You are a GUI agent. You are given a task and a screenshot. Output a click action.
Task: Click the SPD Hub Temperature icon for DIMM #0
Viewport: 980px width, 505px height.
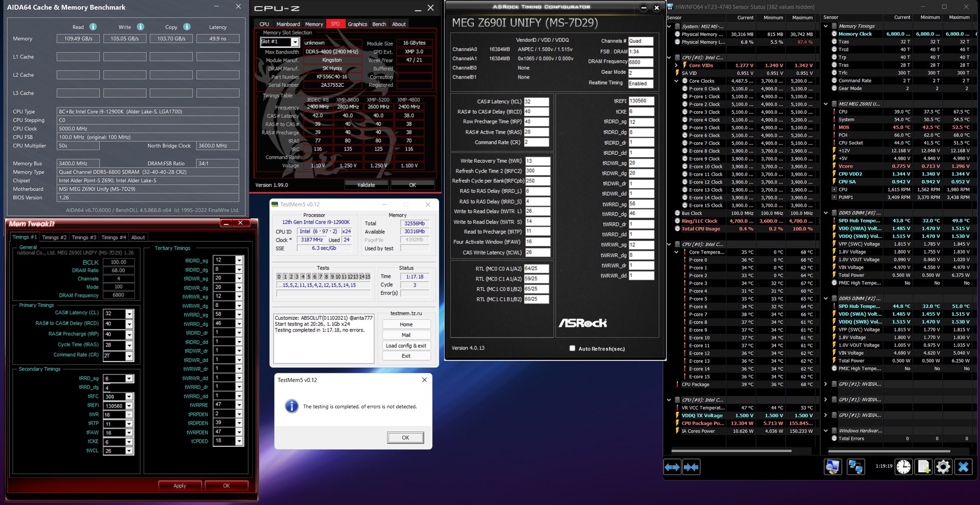(834, 221)
